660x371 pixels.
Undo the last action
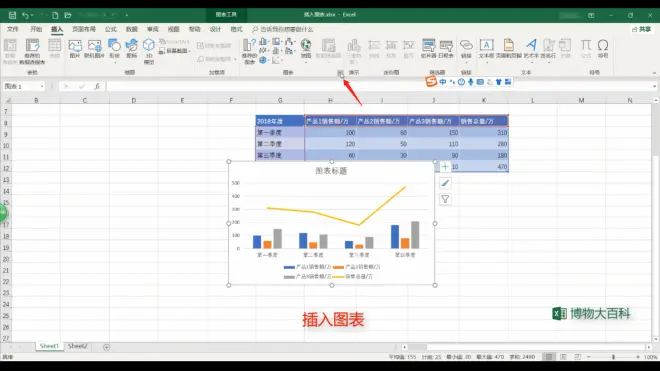pyautogui.click(x=25, y=15)
